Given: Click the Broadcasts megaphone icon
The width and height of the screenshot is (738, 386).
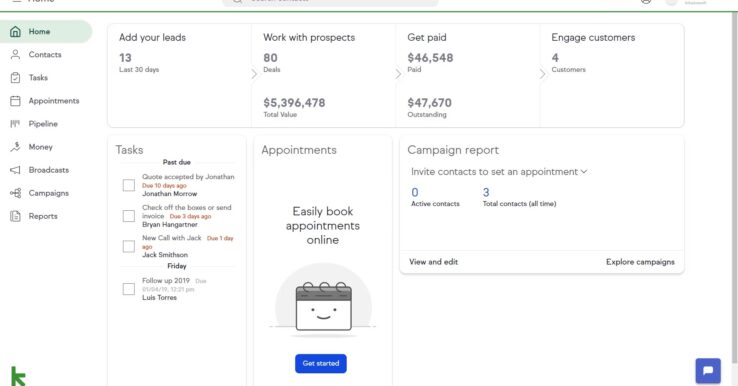Looking at the screenshot, I should pos(16,170).
